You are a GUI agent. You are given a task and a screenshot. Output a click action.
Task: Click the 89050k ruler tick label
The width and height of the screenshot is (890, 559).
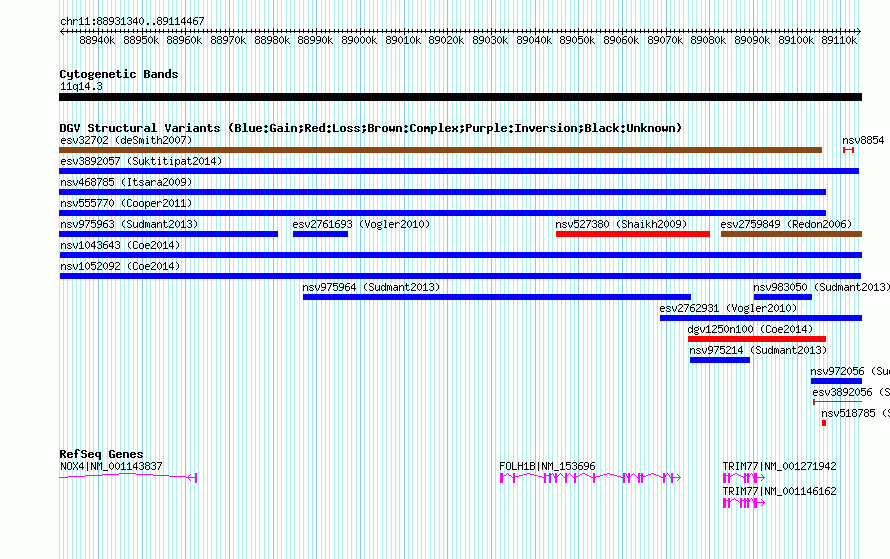click(577, 40)
